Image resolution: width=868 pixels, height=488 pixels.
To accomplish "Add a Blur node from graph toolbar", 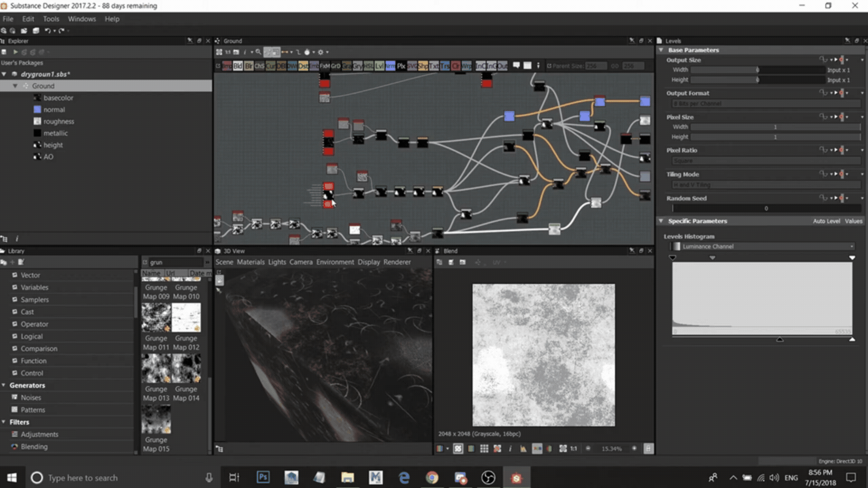I will (x=249, y=66).
